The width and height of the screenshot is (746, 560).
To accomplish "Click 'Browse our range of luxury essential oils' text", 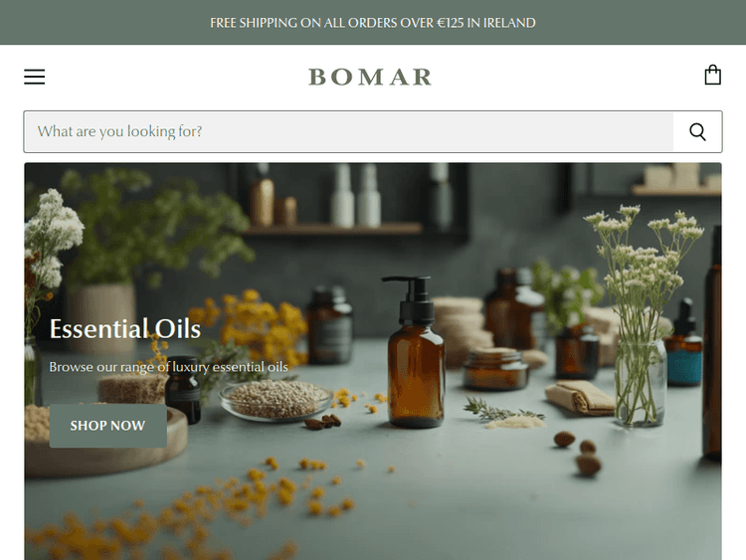I will (x=168, y=367).
